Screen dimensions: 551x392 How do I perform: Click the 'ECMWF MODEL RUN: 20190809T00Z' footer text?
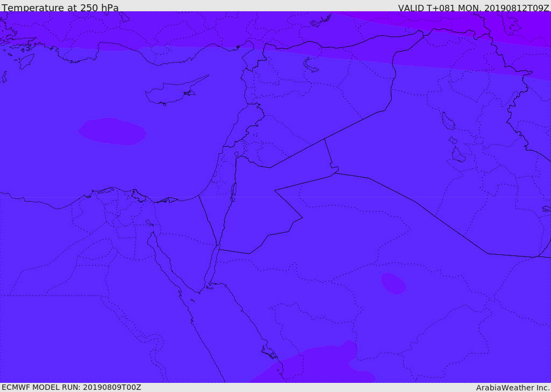(72, 387)
